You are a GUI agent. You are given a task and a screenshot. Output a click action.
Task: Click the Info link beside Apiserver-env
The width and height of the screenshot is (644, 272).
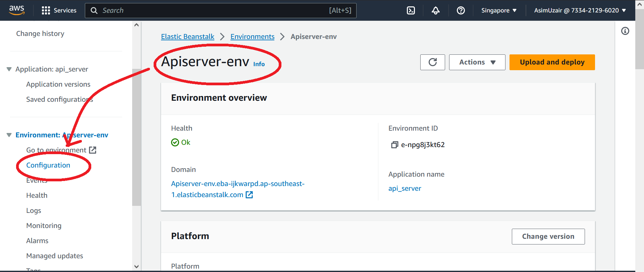click(259, 64)
